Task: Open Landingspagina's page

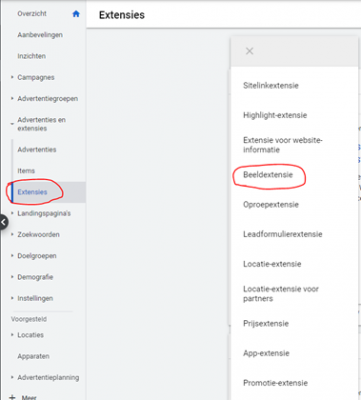Action: [44, 213]
